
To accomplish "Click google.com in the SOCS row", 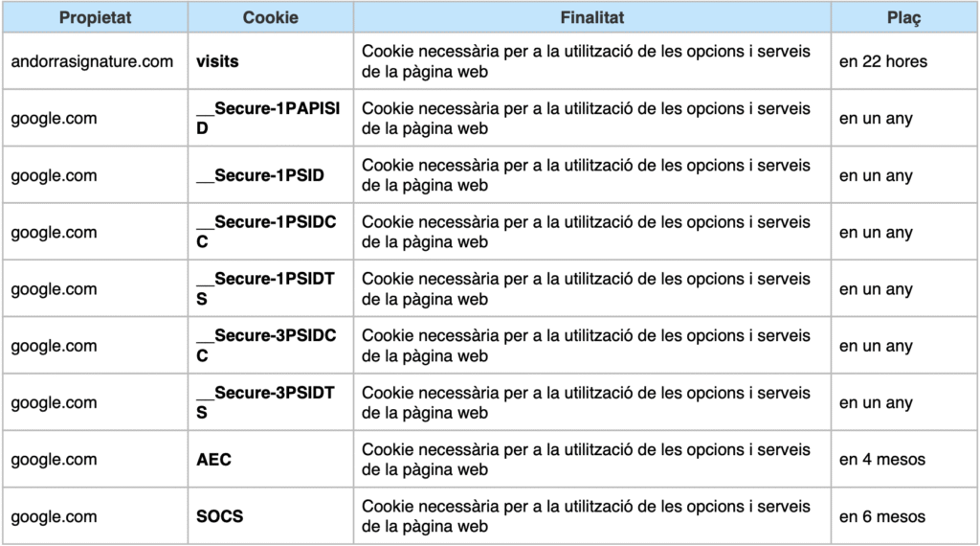I will click(54, 516).
